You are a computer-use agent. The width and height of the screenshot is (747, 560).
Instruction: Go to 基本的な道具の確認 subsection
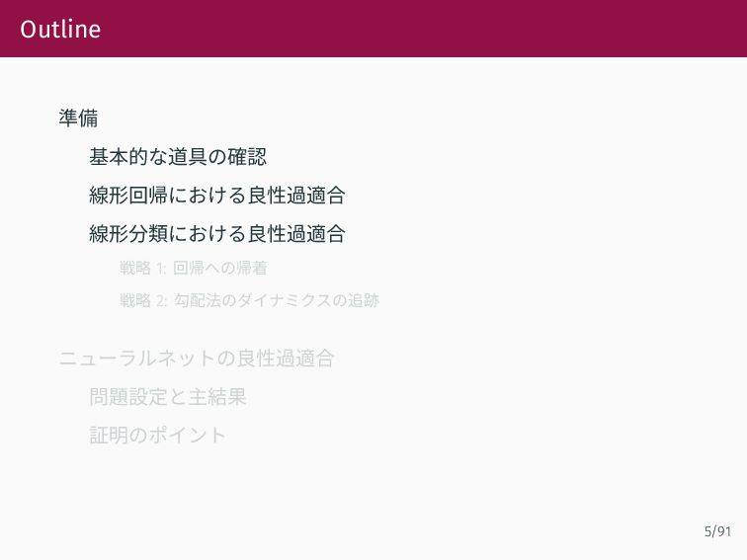tap(178, 157)
